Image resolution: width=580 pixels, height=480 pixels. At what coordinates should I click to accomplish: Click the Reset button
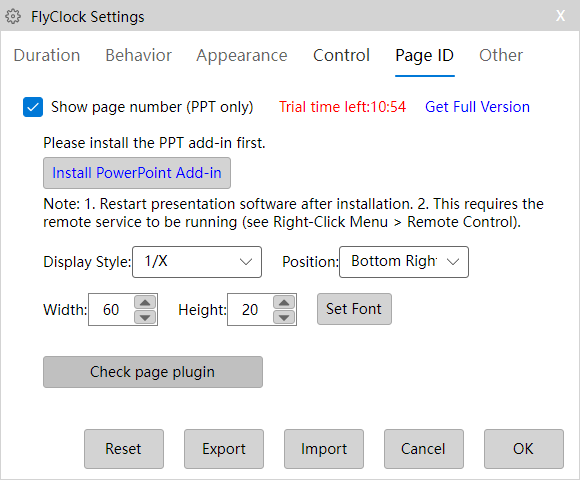124,449
